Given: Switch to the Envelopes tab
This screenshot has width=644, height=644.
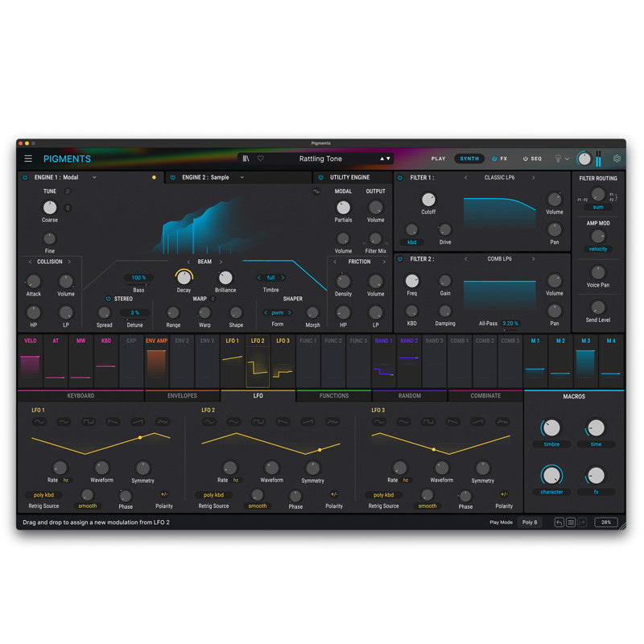Looking at the screenshot, I should [182, 395].
